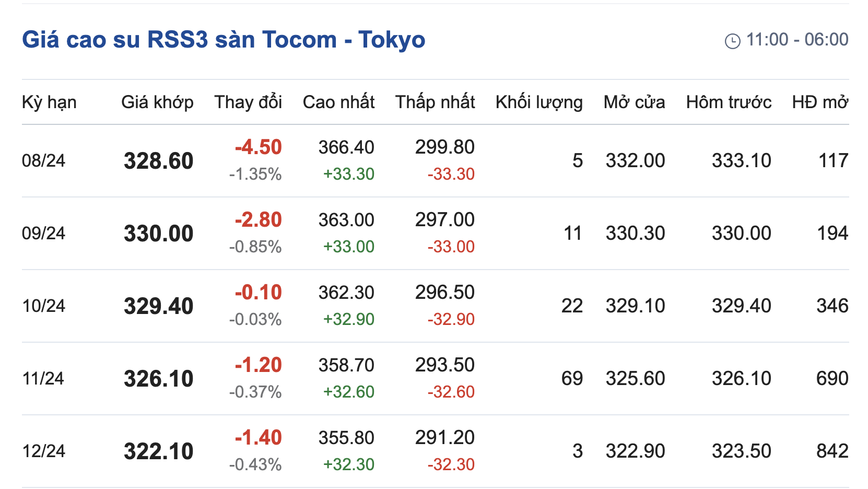The height and width of the screenshot is (489, 868).
Task: Click the Cao nhất column header
Action: 338,102
